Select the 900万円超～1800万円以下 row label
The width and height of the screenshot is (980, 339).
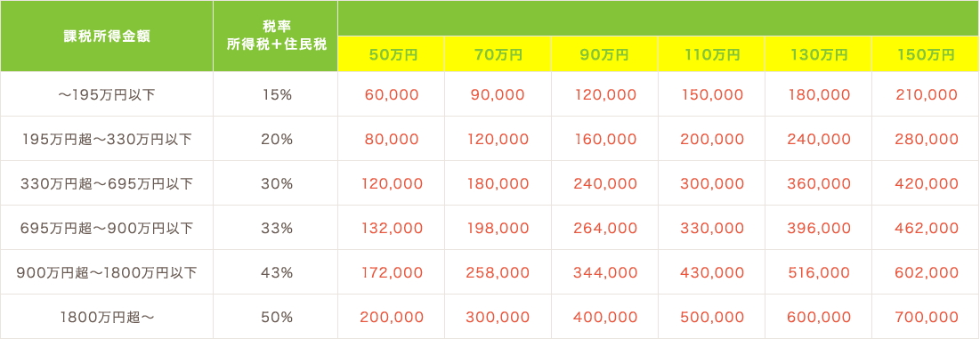(107, 272)
